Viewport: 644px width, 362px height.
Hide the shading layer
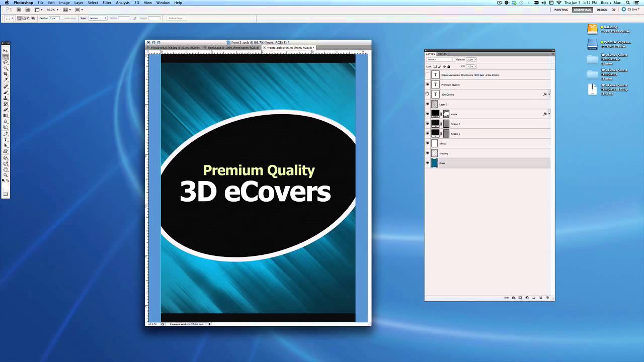(x=428, y=153)
